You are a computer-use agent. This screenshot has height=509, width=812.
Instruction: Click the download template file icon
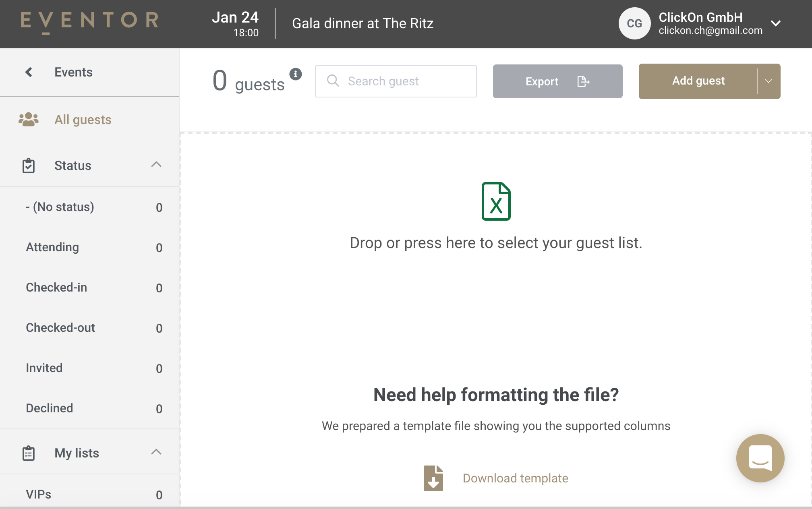[433, 478]
